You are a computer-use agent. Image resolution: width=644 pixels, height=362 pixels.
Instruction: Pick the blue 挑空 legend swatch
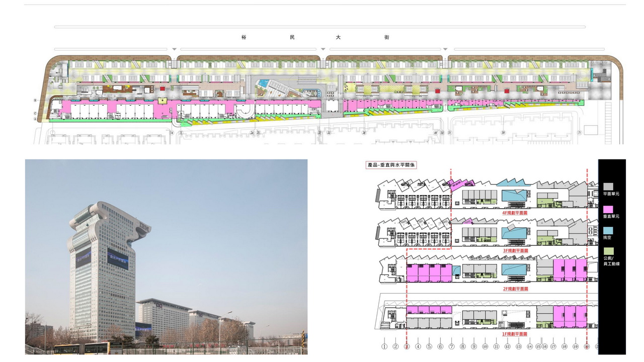(608, 229)
